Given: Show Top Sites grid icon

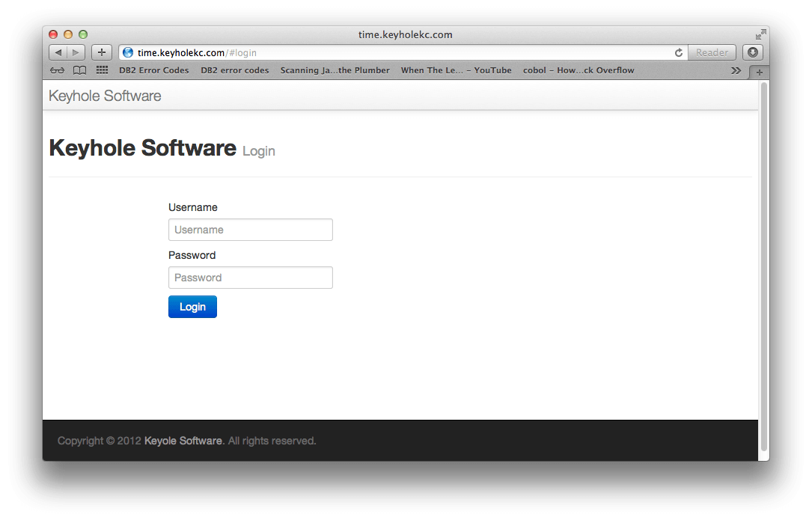Looking at the screenshot, I should tap(102, 70).
